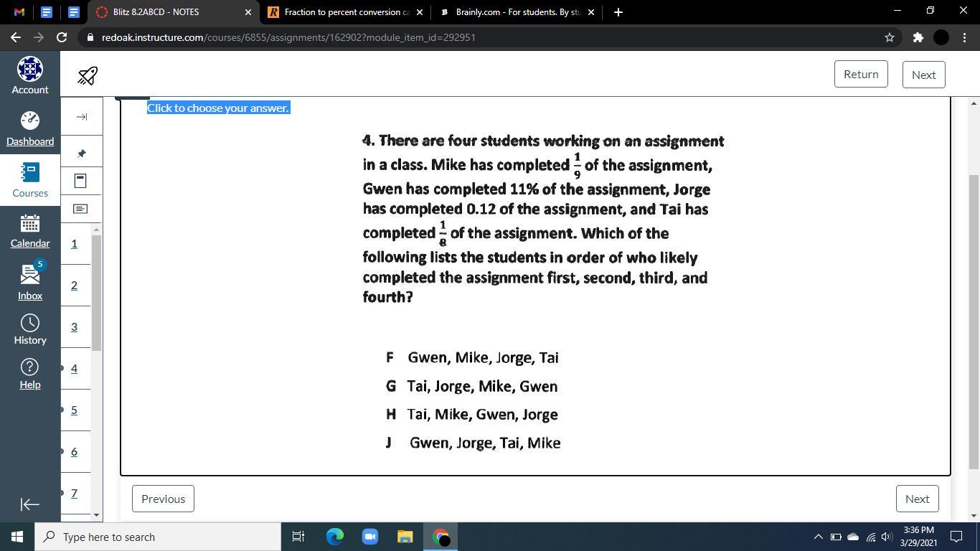Image resolution: width=980 pixels, height=551 pixels.
Task: Choose answer F Gwen, Mike, Jorge, Tai
Action: click(x=472, y=357)
